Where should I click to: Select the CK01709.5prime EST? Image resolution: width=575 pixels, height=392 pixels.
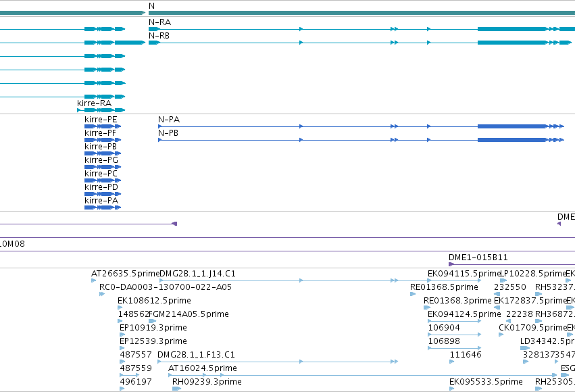(501, 335)
